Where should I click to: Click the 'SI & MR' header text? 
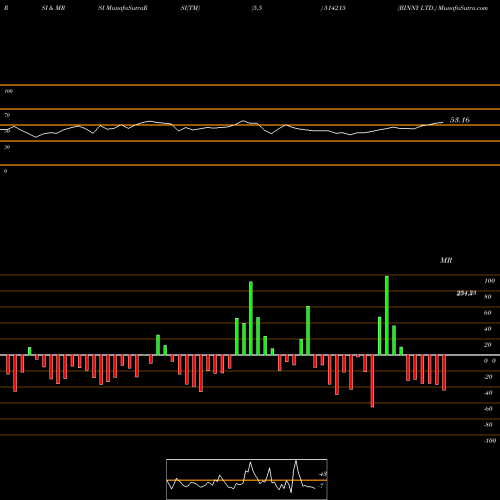pyautogui.click(x=53, y=8)
